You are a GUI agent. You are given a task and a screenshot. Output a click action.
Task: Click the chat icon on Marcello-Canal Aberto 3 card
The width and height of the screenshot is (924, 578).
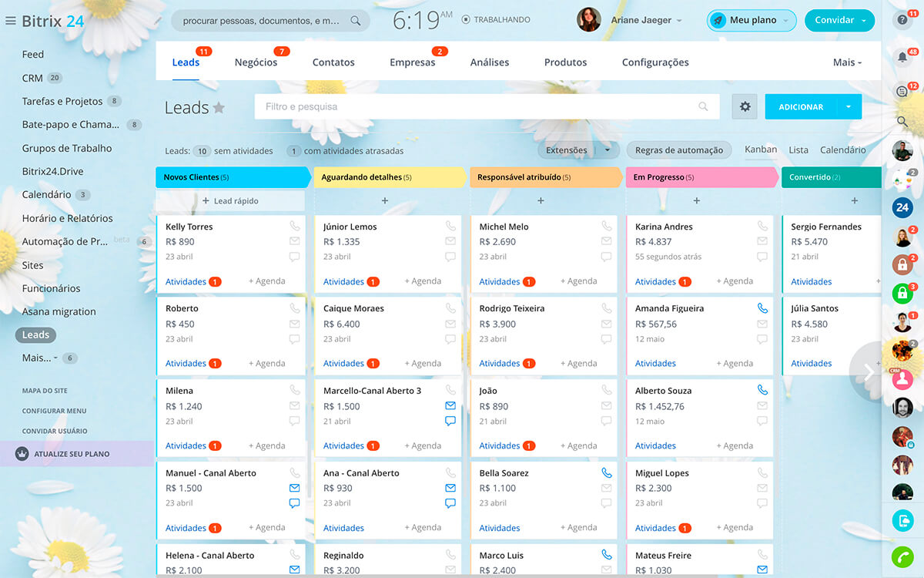tap(450, 421)
